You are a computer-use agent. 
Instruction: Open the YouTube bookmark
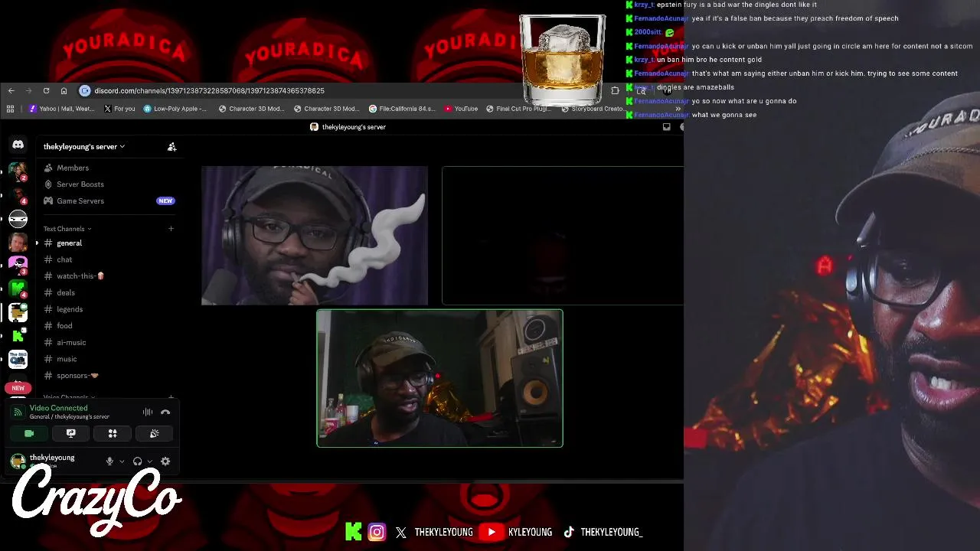(461, 109)
